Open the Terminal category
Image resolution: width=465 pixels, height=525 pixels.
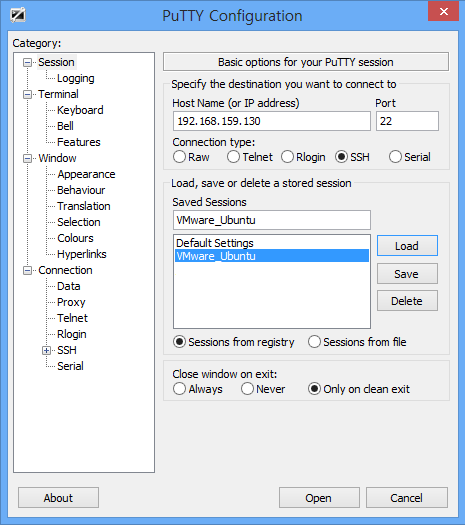[58, 94]
